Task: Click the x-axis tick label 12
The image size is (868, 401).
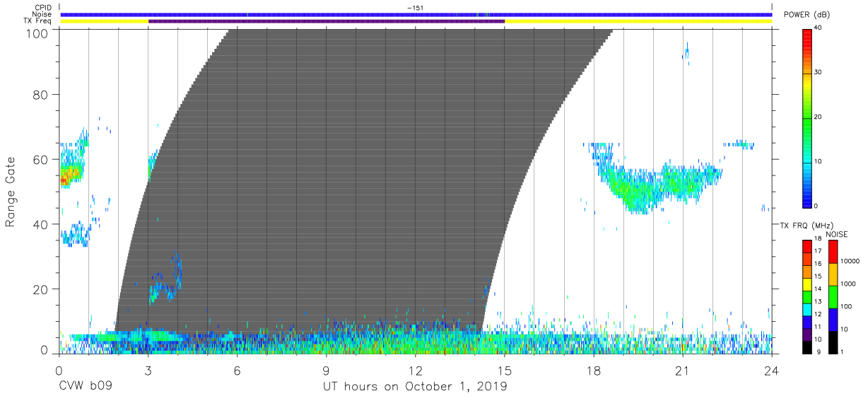Action: coord(416,370)
